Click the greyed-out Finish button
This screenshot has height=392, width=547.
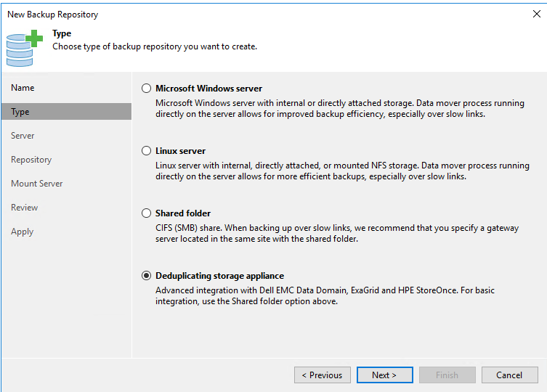point(447,375)
